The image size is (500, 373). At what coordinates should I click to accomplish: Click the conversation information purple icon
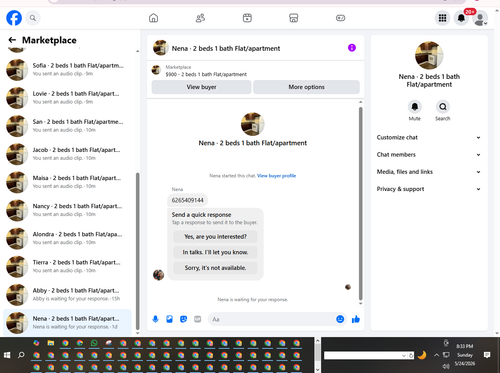(x=352, y=48)
